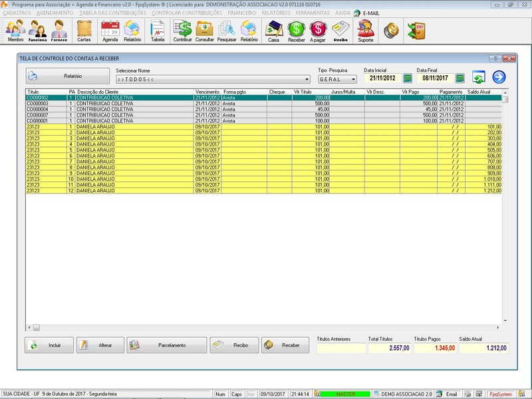Image resolution: width=532 pixels, height=399 pixels.
Task: Select row C0000007 in the table
Action: (x=263, y=115)
